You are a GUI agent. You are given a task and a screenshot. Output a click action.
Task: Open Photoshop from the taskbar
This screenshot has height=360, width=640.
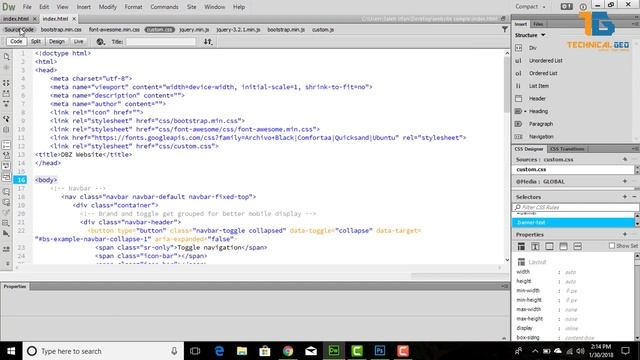[x=380, y=351]
